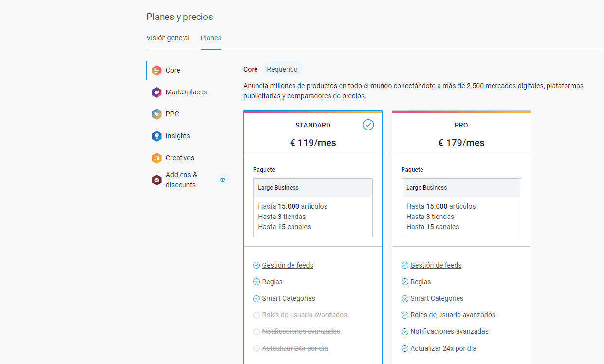Click Hasta 15.000 artículos in the STANDARD package
The image size is (604, 364).
(x=293, y=206)
